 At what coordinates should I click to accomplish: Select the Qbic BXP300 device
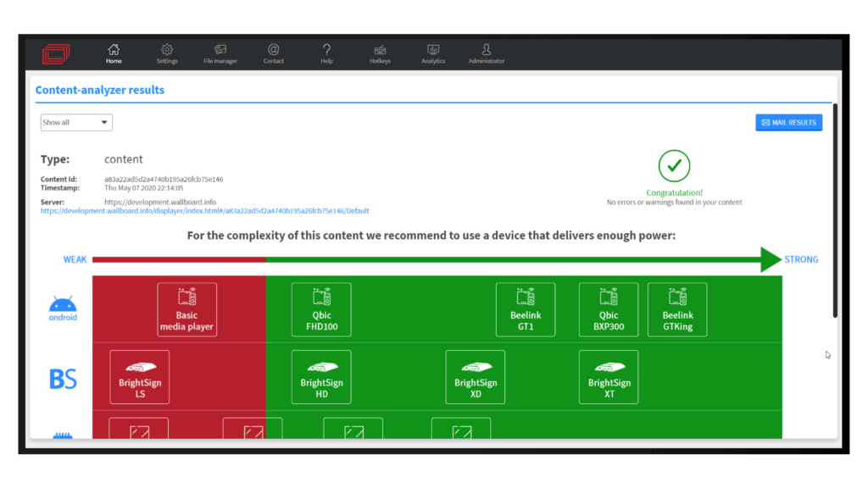(x=609, y=309)
